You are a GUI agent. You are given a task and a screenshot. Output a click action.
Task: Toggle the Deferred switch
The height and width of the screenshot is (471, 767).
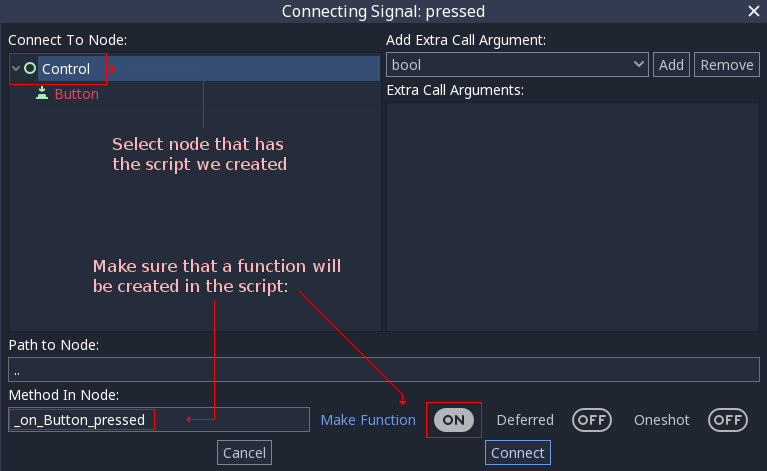[x=592, y=420]
